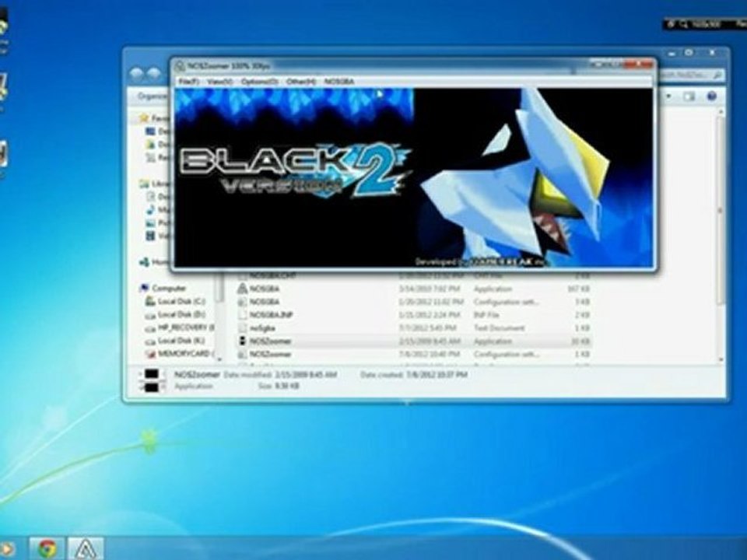Open the NO$GBA taskbar icon

[86, 549]
